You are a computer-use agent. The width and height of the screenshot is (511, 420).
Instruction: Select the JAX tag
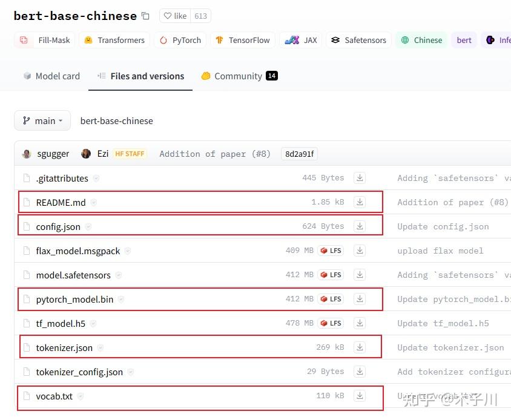[300, 40]
